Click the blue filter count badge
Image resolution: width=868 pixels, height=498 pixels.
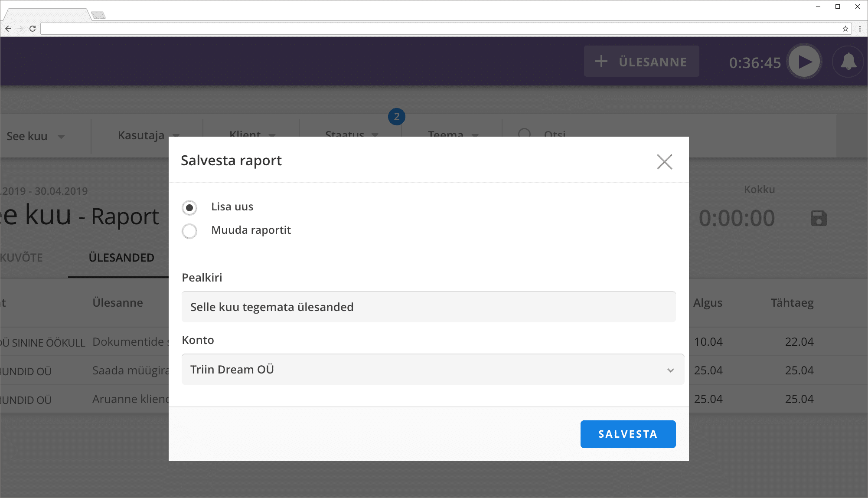click(396, 117)
